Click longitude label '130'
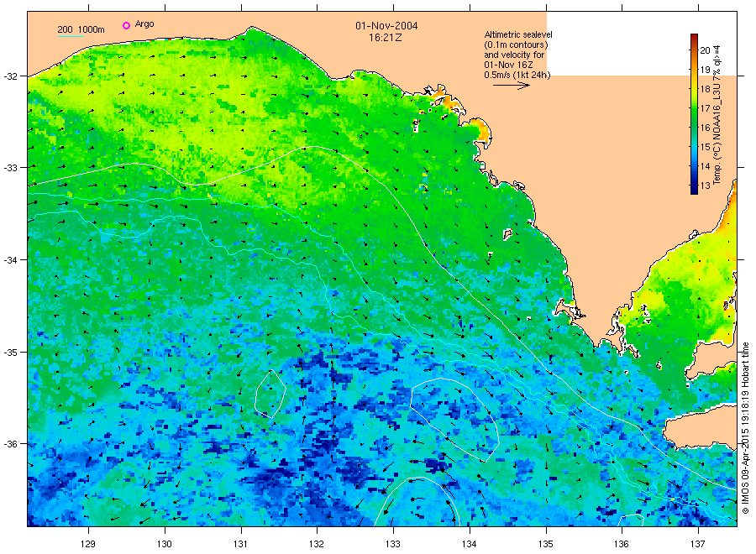The width and height of the screenshot is (756, 554). pyautogui.click(x=165, y=544)
